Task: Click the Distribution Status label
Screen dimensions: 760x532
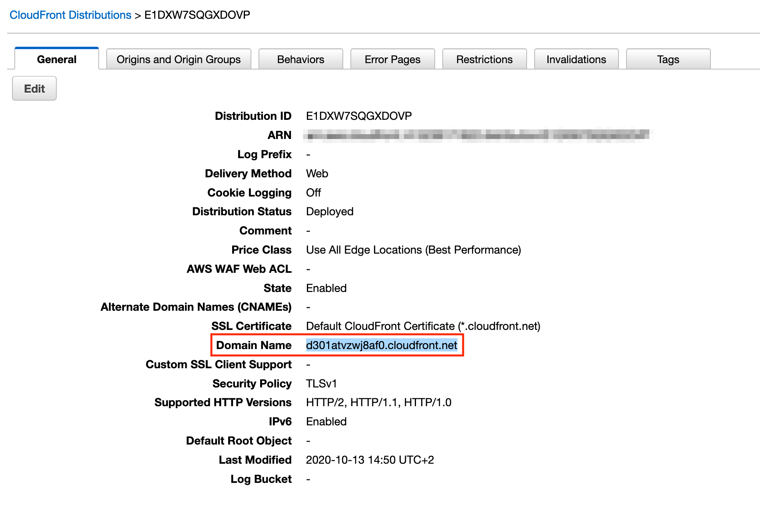Action: pos(242,212)
